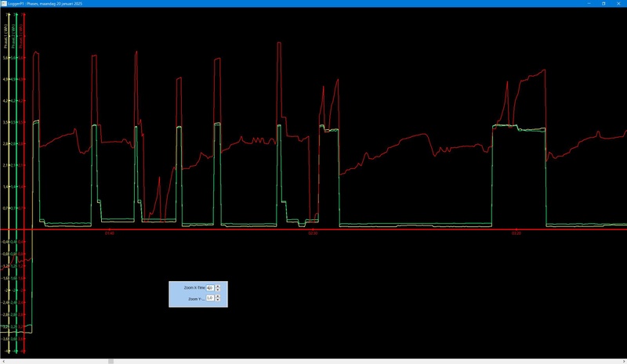627x364 pixels.
Task: Decrease the Zoom X-Time value with down arrow
Action: pyautogui.click(x=218, y=290)
